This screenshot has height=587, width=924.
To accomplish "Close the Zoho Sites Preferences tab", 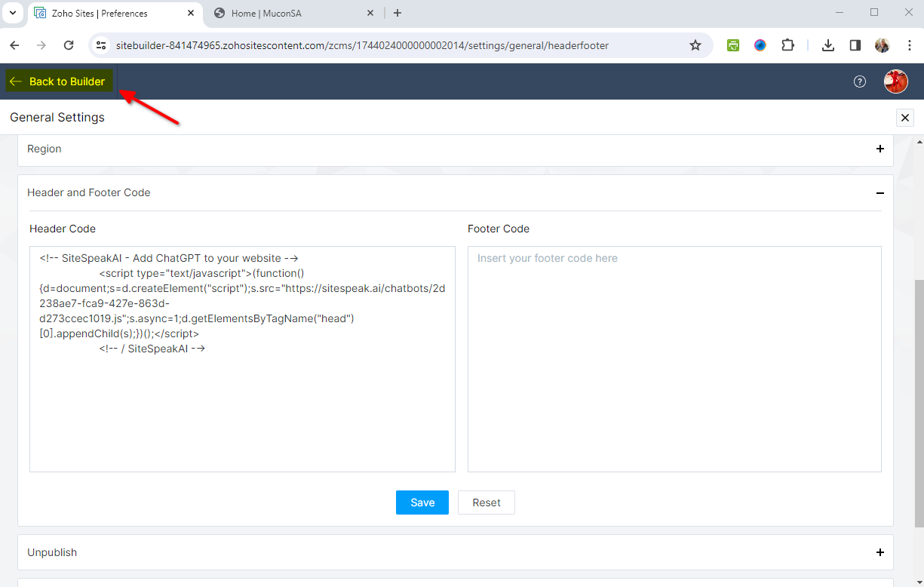I will 191,13.
